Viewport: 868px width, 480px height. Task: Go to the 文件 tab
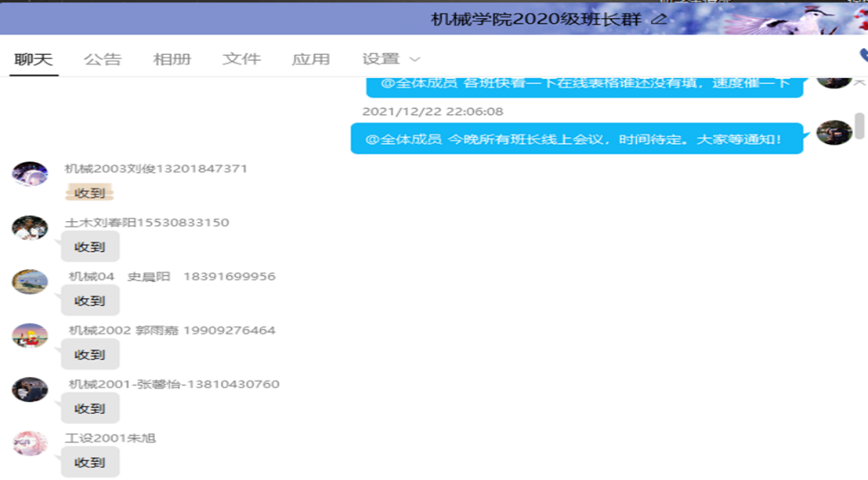point(241,59)
